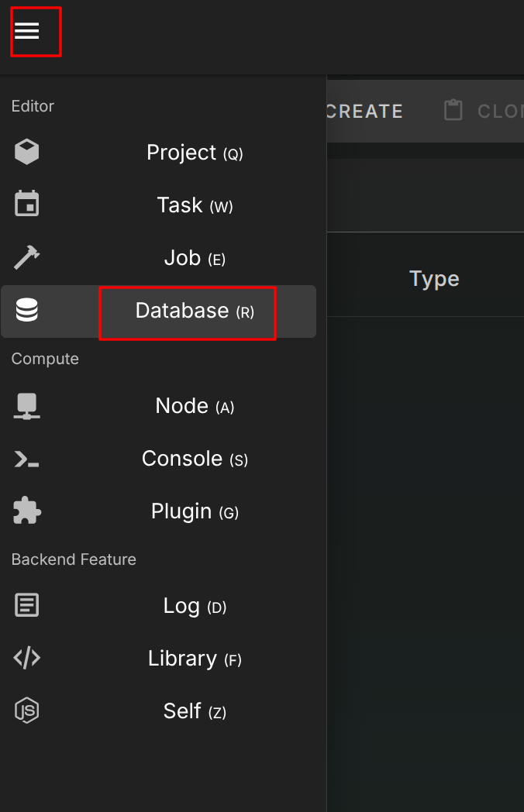
Task: Click the Node.js Self icon
Action: tap(27, 711)
